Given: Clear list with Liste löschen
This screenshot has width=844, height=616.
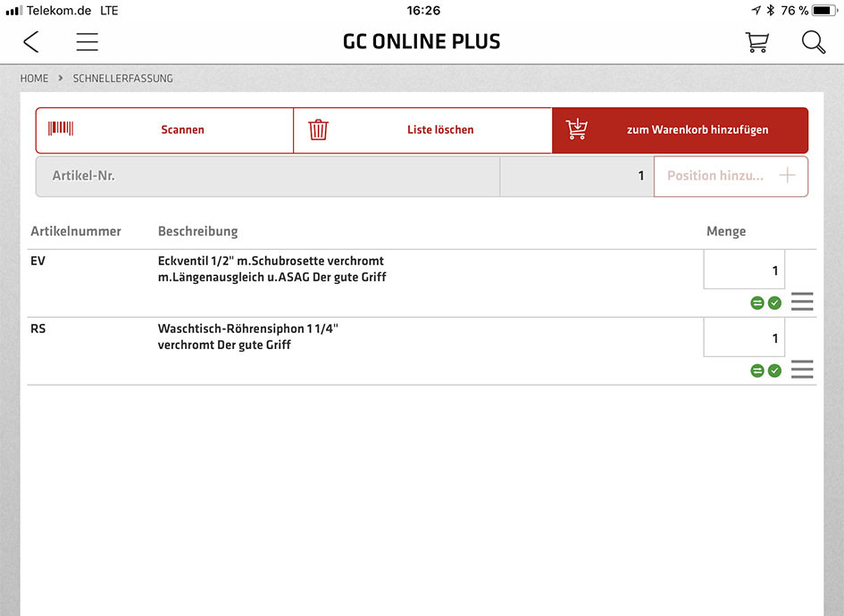Looking at the screenshot, I should (x=423, y=130).
